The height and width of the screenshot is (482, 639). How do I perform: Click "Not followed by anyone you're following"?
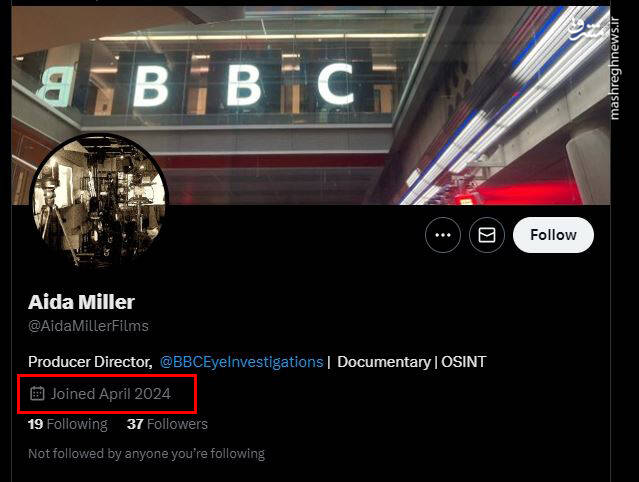146,453
